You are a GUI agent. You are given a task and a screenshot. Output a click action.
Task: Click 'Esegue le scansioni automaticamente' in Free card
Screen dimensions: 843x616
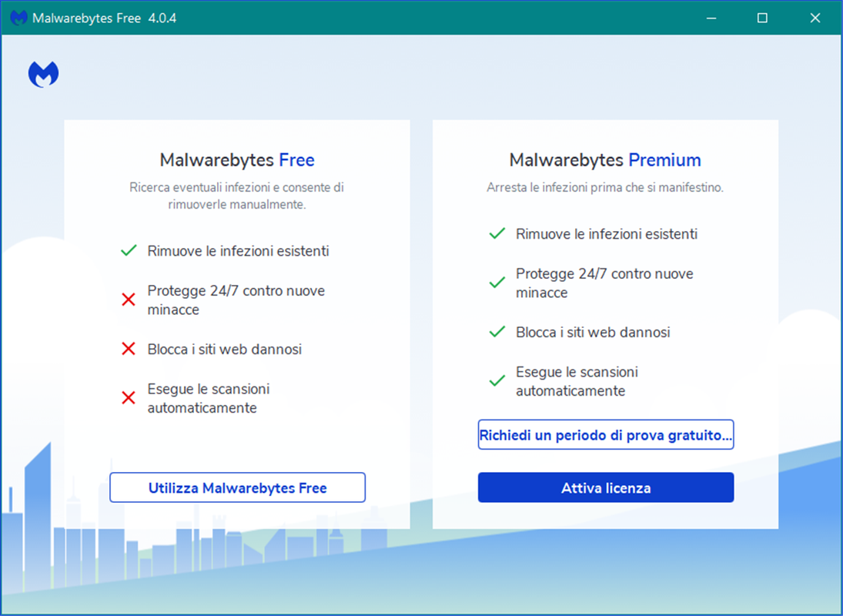click(209, 398)
